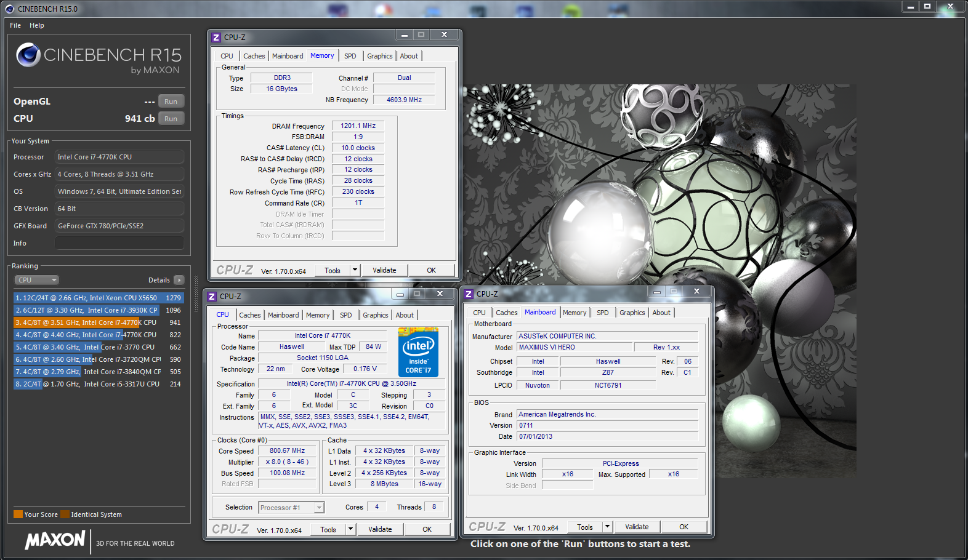Click OK in processor CPU-Z window
The width and height of the screenshot is (968, 560).
[x=427, y=529]
